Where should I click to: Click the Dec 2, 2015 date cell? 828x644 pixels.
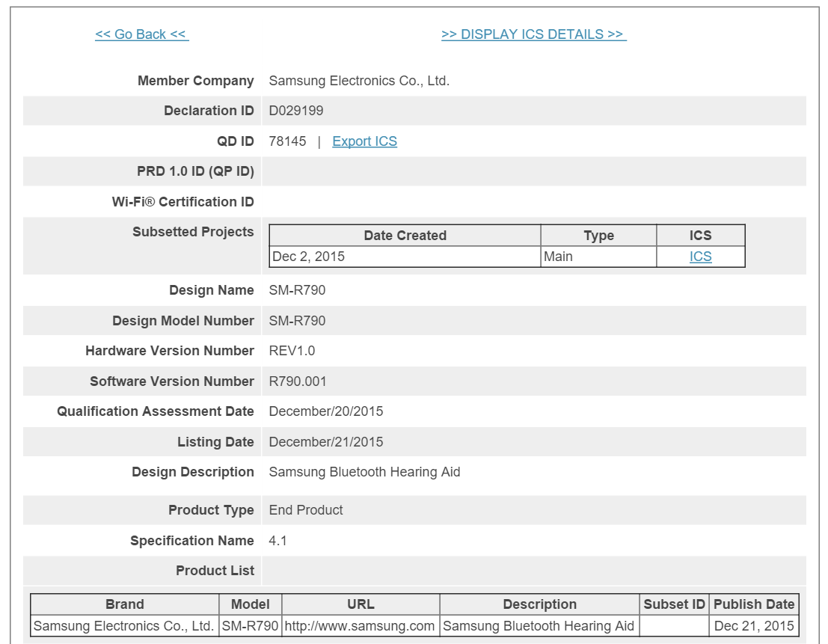(x=309, y=257)
